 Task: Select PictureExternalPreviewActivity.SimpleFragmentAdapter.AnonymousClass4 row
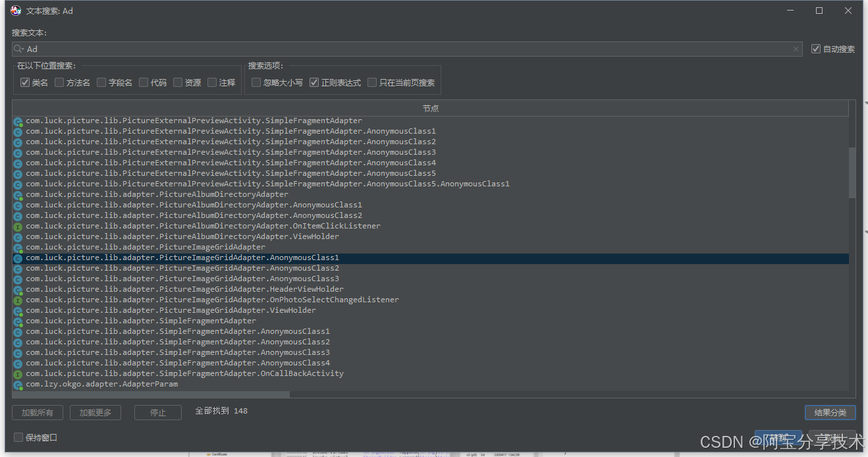(x=431, y=163)
